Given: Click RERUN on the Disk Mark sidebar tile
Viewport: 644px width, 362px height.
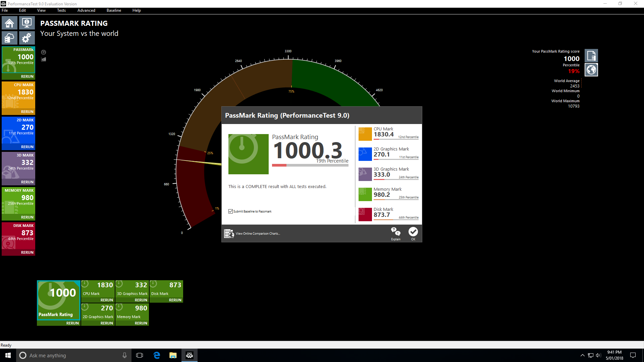Looking at the screenshot, I should point(27,252).
